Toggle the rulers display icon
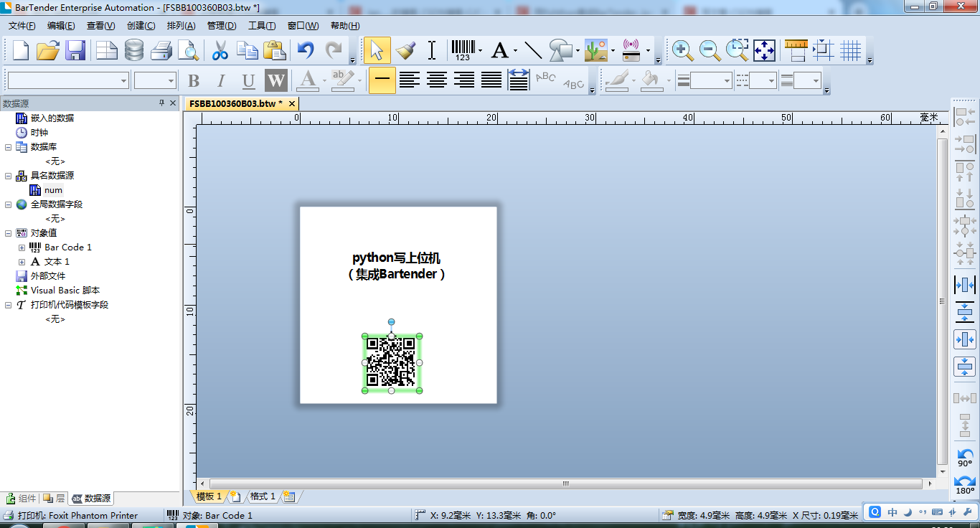980x528 pixels. tap(796, 50)
